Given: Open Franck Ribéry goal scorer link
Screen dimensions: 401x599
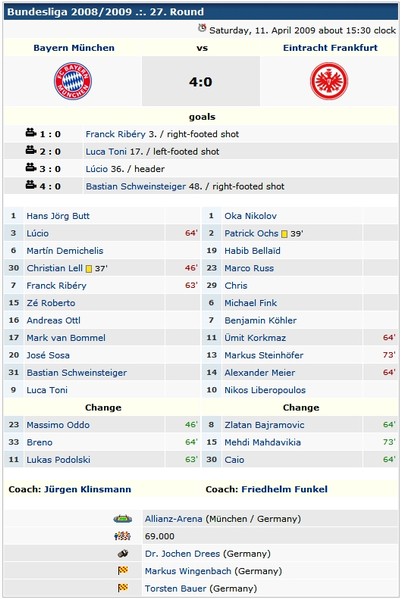Looking at the screenshot, I should (115, 134).
